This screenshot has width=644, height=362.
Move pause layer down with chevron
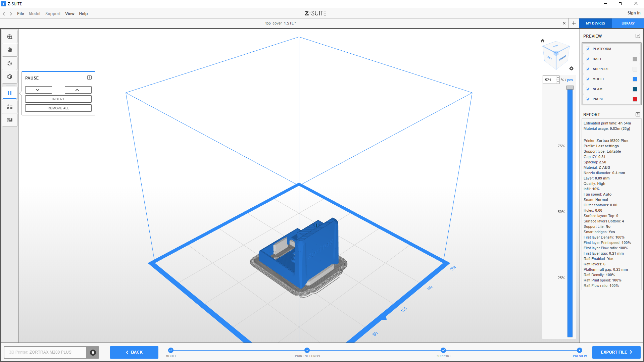(38, 90)
